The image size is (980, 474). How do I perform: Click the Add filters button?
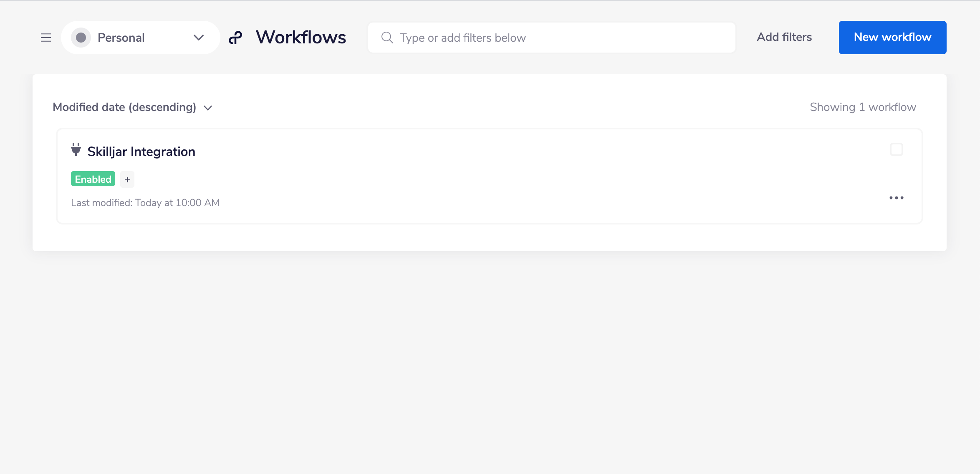click(784, 37)
